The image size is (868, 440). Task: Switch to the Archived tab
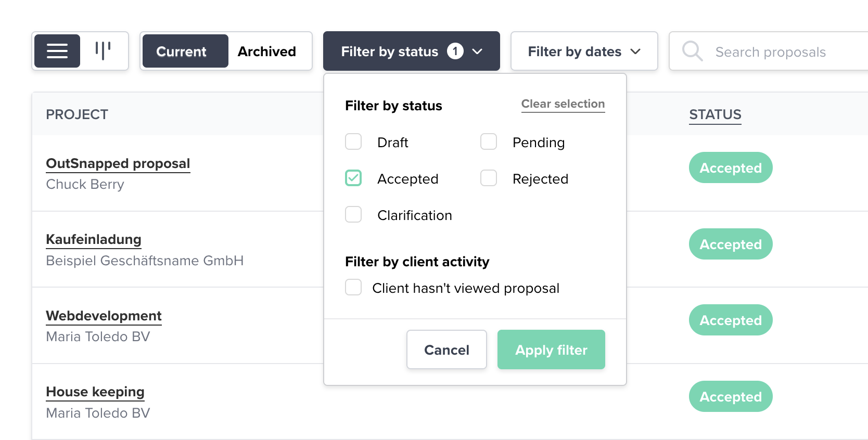click(266, 51)
